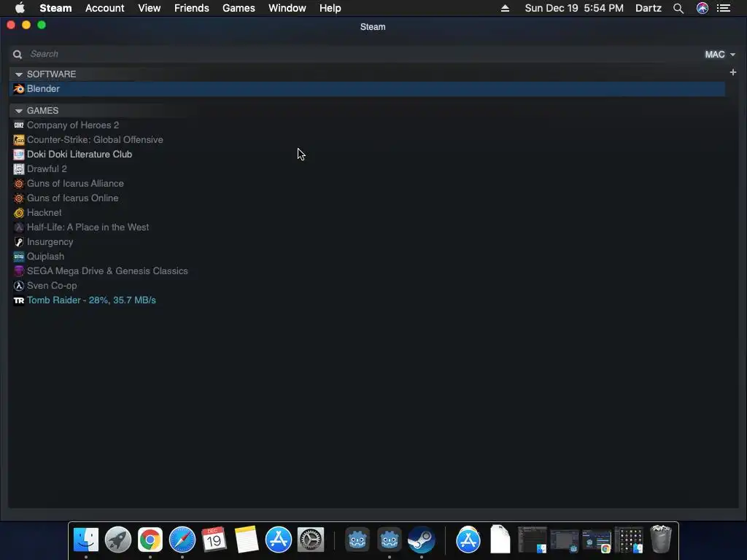Click the Hacknet game icon

click(18, 213)
